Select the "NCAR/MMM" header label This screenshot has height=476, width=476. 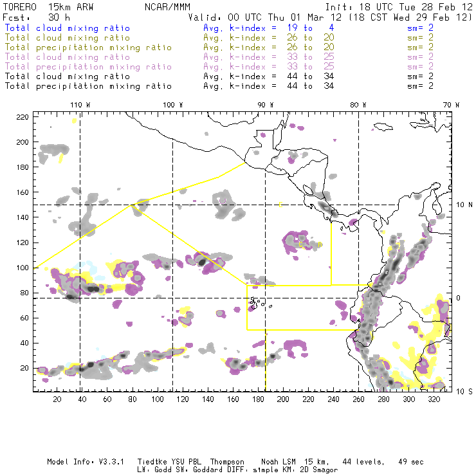coord(167,7)
